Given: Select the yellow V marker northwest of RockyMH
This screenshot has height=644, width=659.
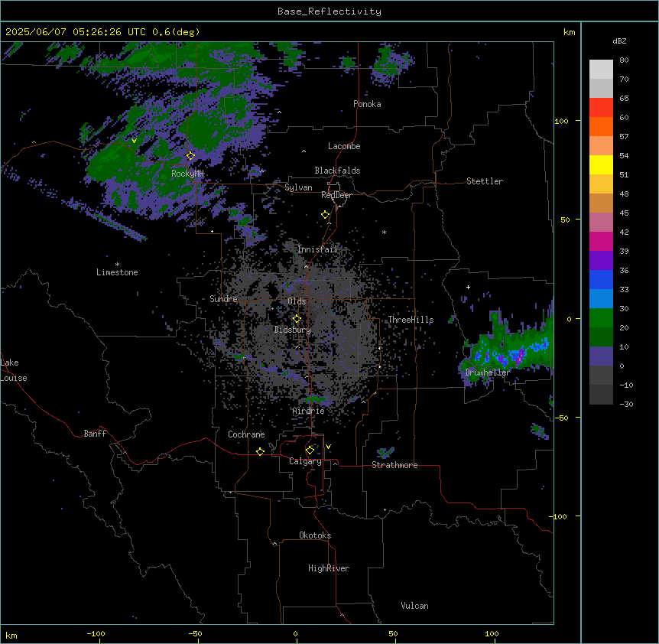Looking at the screenshot, I should click(x=134, y=141).
